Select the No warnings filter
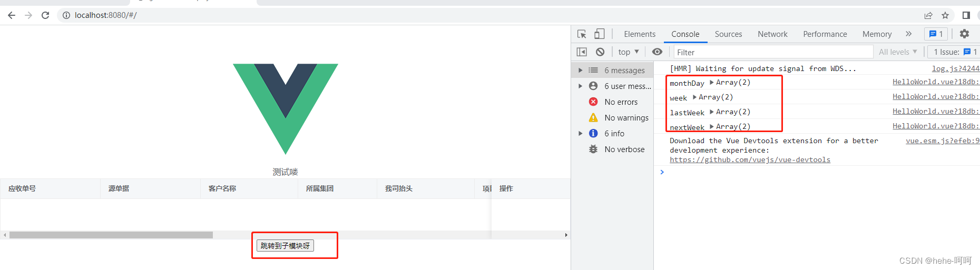980x270 pixels. (x=626, y=117)
